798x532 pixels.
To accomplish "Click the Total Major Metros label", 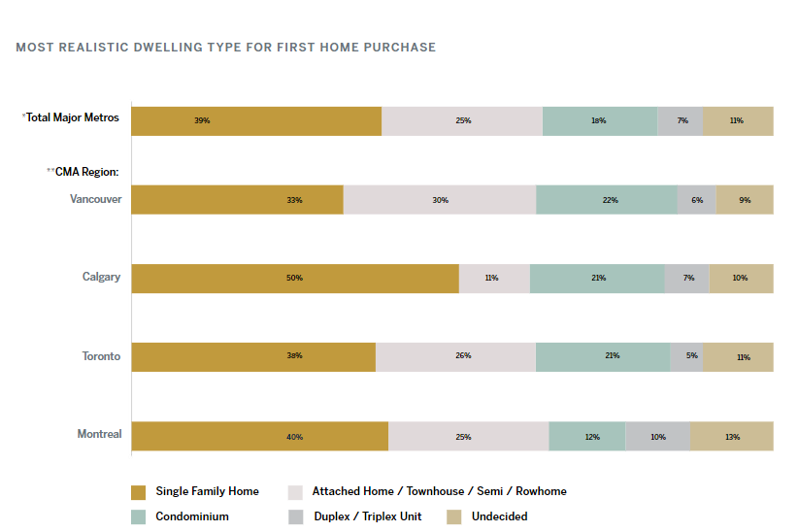I will coord(70,117).
